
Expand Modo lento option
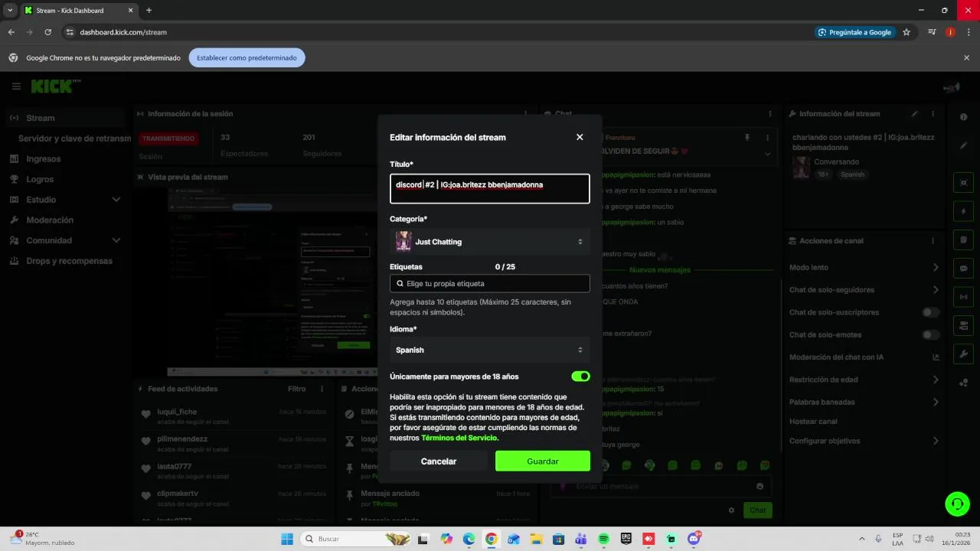[864, 267]
